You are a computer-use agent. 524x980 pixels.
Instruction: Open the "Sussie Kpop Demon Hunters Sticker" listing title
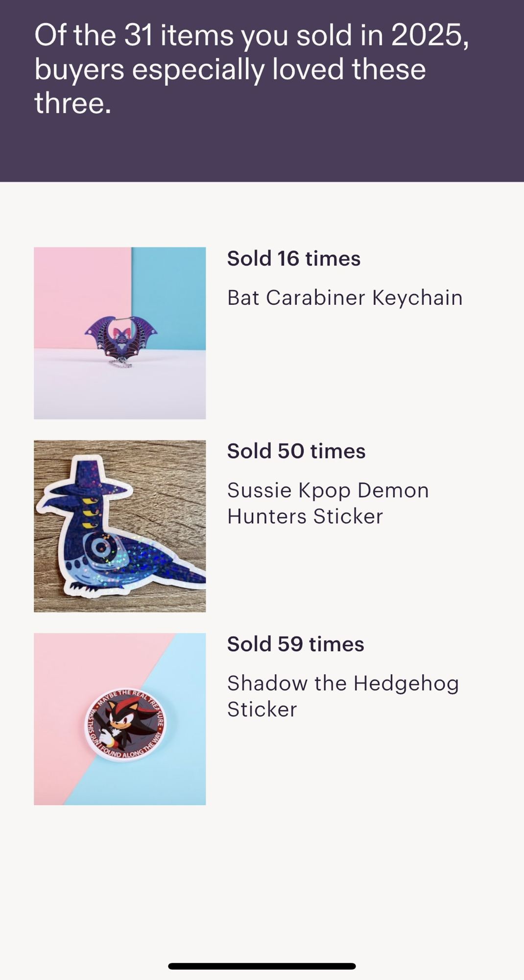(328, 503)
